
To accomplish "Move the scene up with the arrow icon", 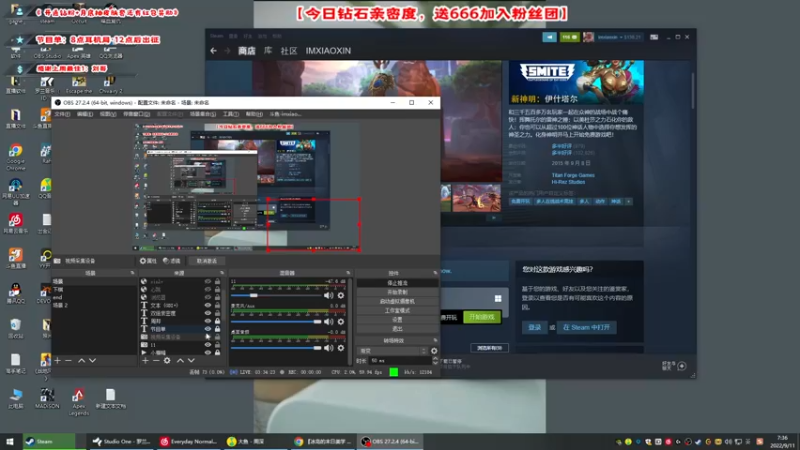I will click(82, 361).
